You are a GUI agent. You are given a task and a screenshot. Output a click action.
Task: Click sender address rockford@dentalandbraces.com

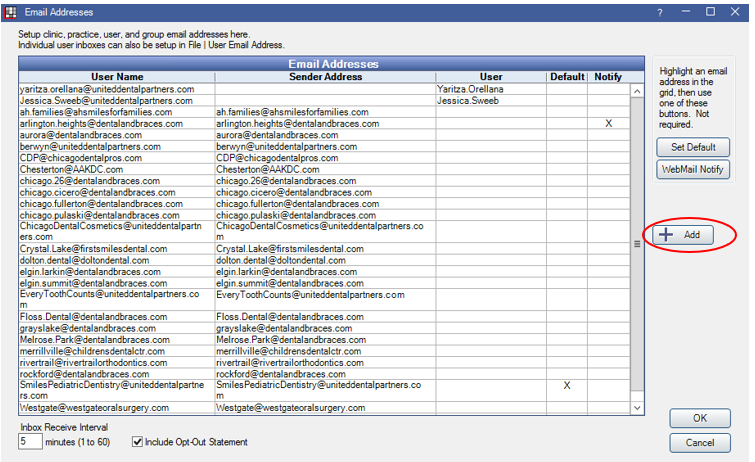click(x=281, y=374)
